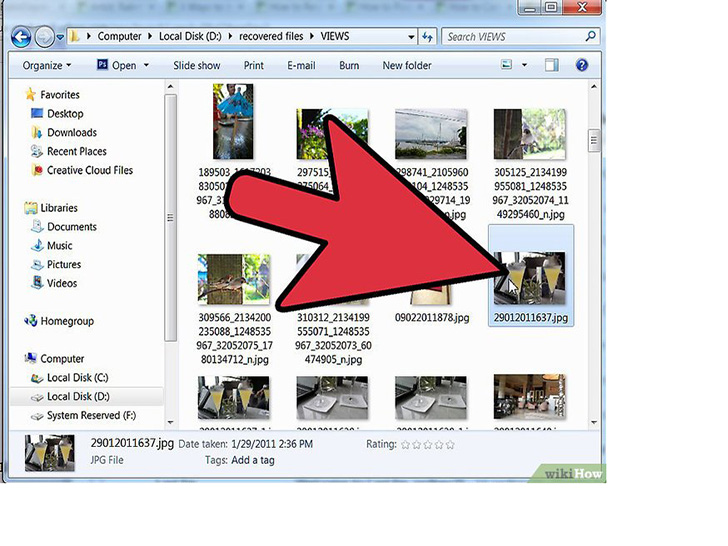Start the Slide show
728x546 pixels.
tap(197, 65)
